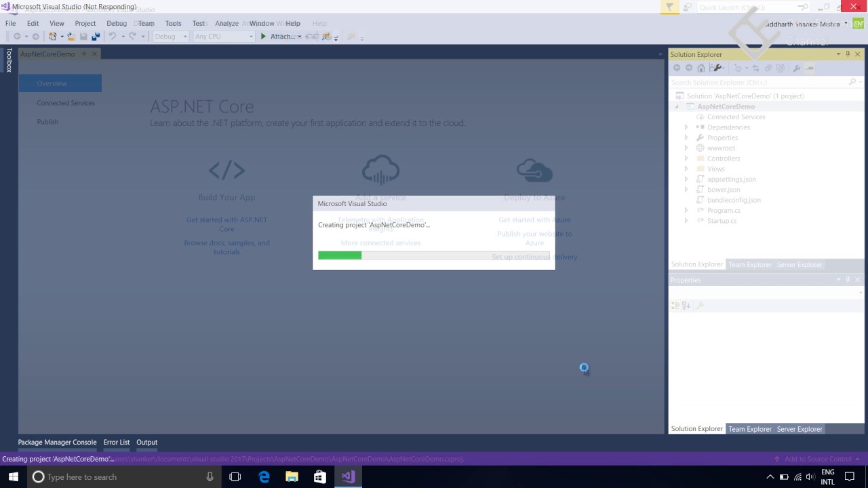This screenshot has height=488, width=868.
Task: Click Pending Changes Filter clock icon
Action: [x=738, y=68]
